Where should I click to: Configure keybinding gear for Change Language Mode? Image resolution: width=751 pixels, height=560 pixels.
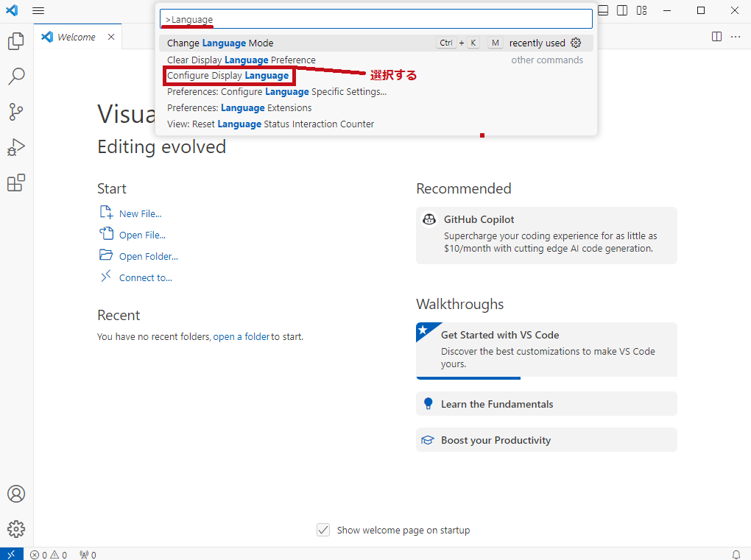[x=576, y=43]
